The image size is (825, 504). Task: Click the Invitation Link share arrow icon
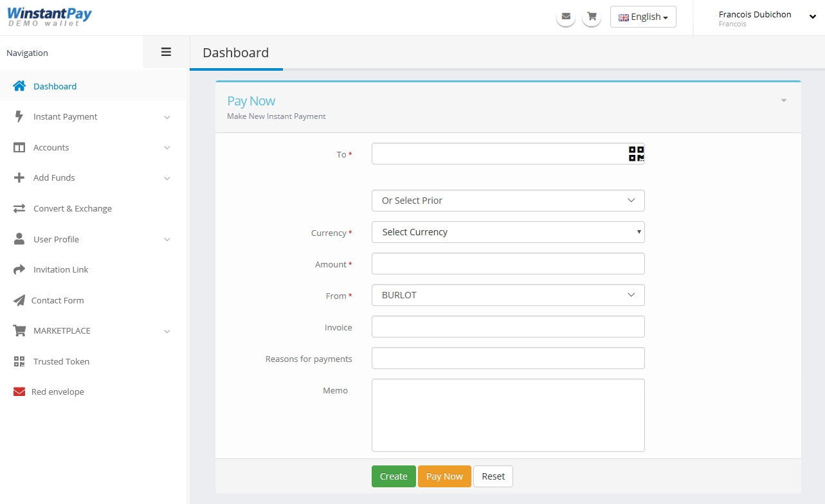(x=19, y=269)
